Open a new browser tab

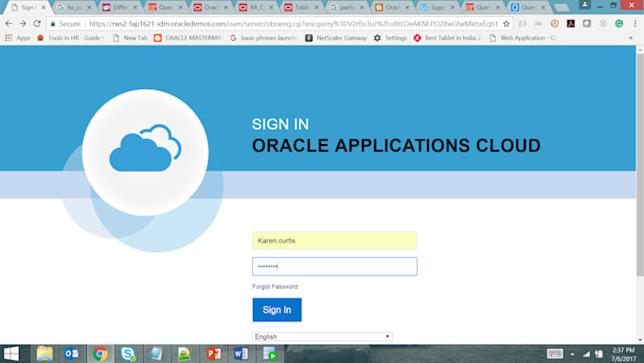pyautogui.click(x=561, y=8)
